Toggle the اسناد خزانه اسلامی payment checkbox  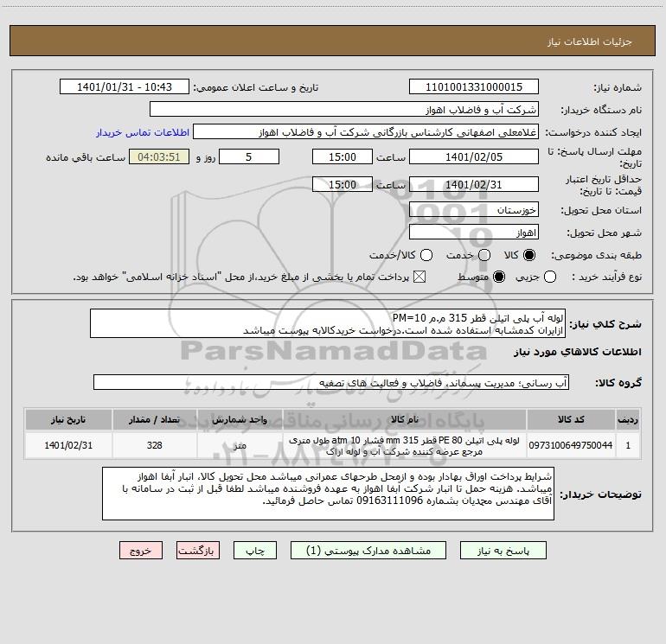419,277
